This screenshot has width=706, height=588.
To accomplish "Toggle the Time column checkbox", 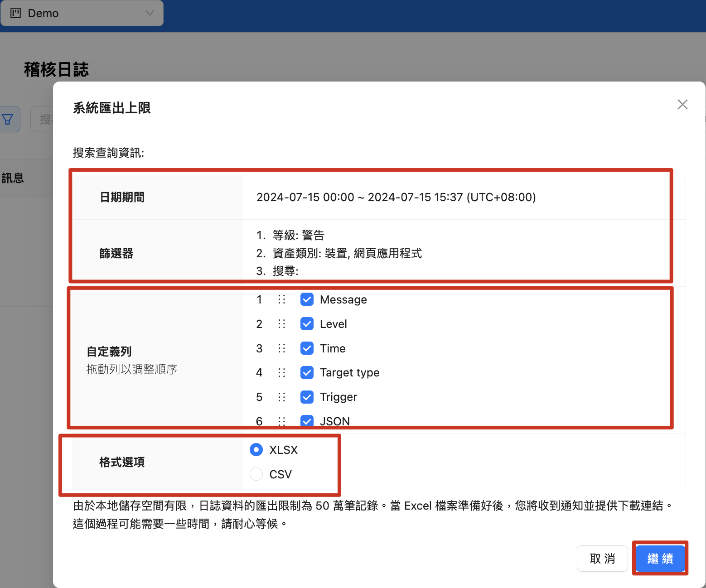I will pos(307,348).
